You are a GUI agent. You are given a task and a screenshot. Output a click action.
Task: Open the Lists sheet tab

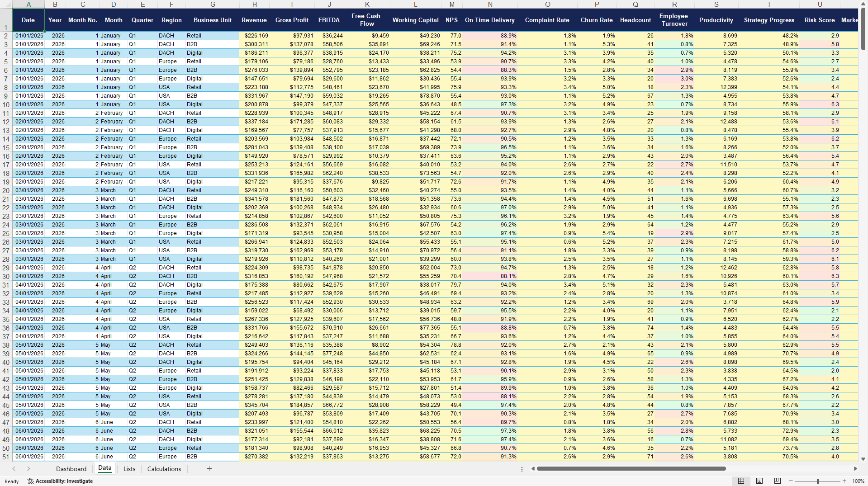pyautogui.click(x=129, y=469)
